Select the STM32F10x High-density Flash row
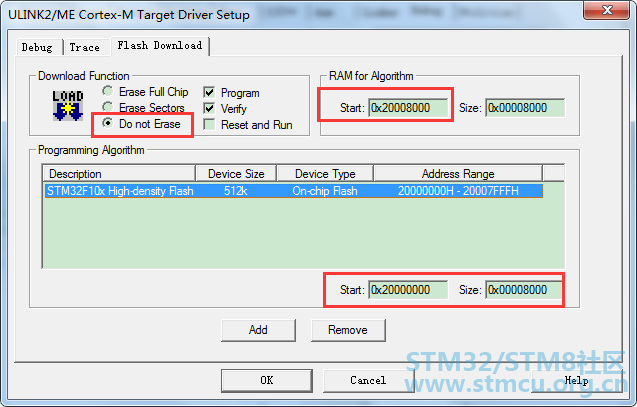This screenshot has height=407, width=637. pos(294,191)
